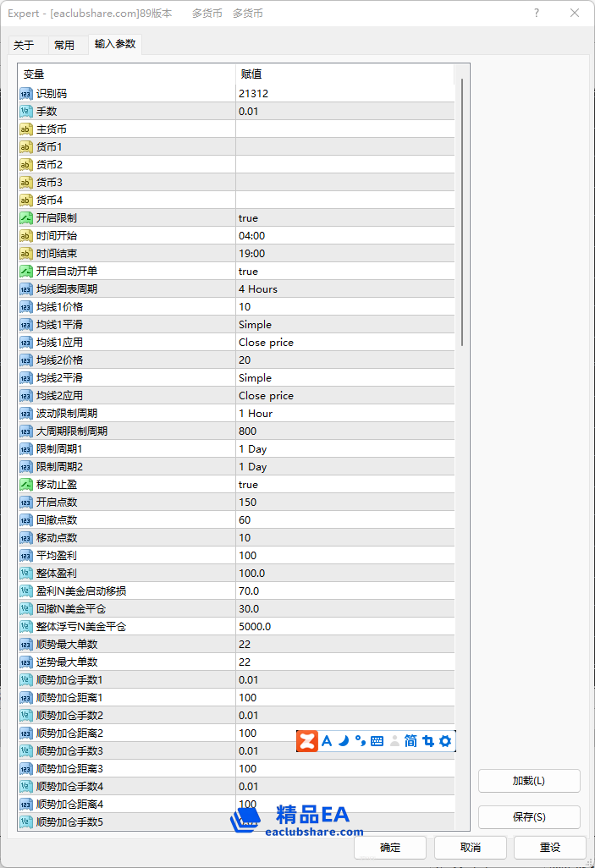Open IME settings gear icon
This screenshot has height=868, width=595.
click(x=445, y=741)
